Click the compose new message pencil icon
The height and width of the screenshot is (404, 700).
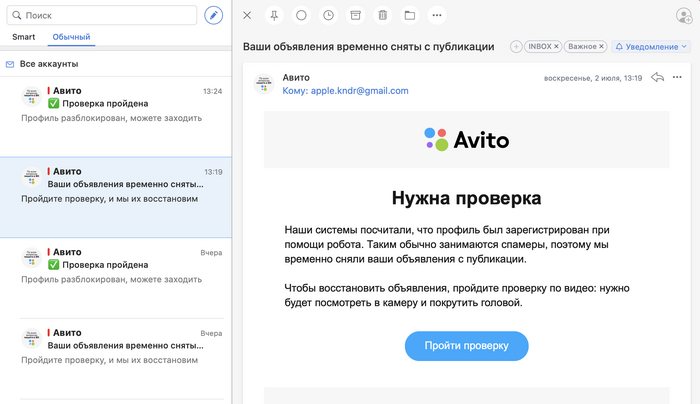point(213,15)
